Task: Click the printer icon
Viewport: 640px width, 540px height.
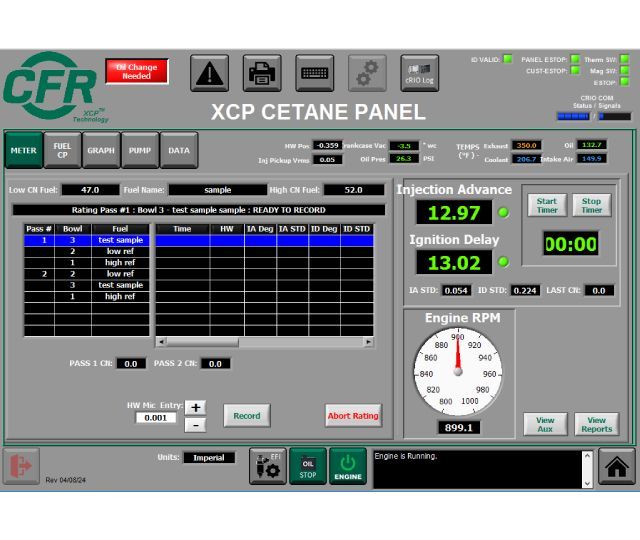Action: point(261,73)
